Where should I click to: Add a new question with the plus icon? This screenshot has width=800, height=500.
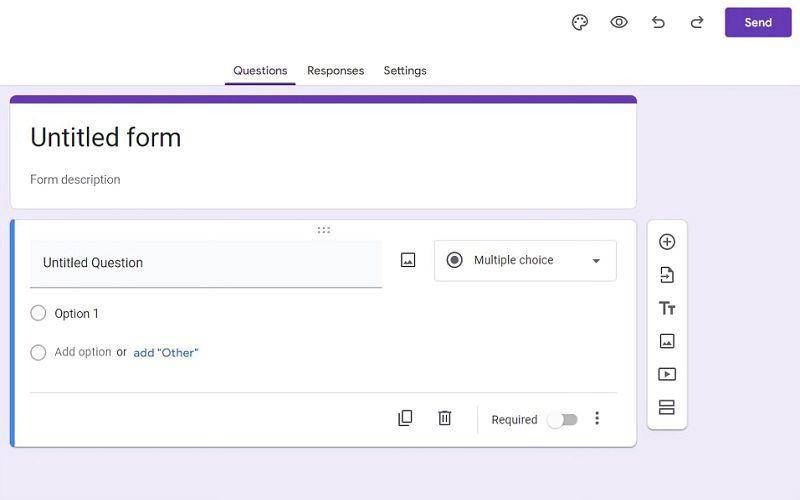[667, 242]
